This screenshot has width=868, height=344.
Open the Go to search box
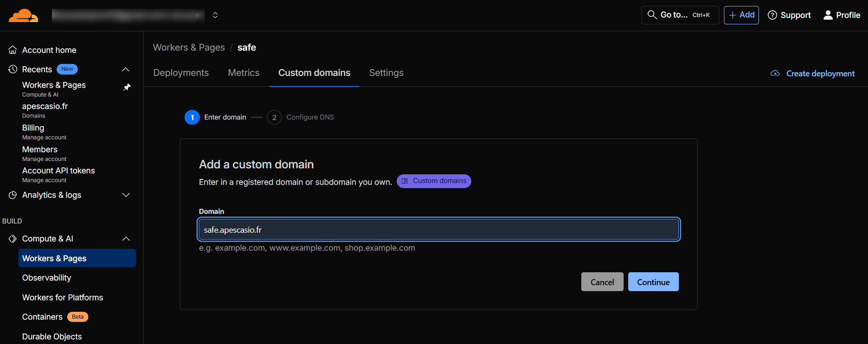click(680, 15)
